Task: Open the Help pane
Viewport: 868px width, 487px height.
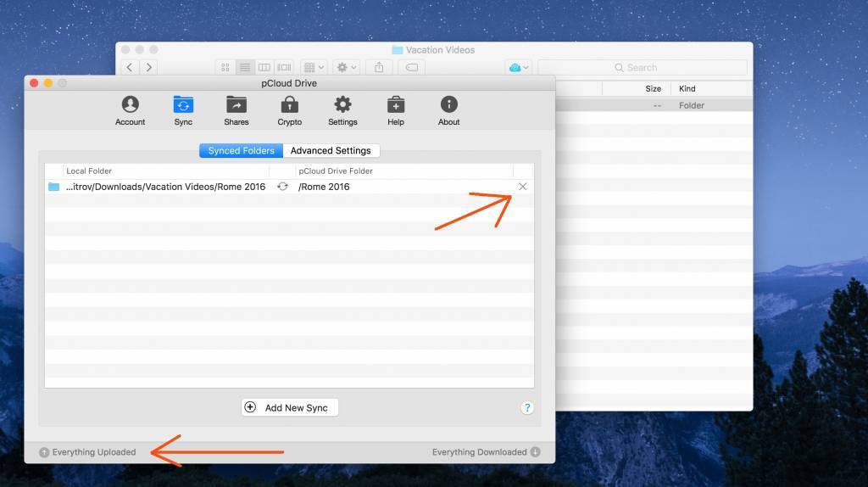Action: (396, 111)
